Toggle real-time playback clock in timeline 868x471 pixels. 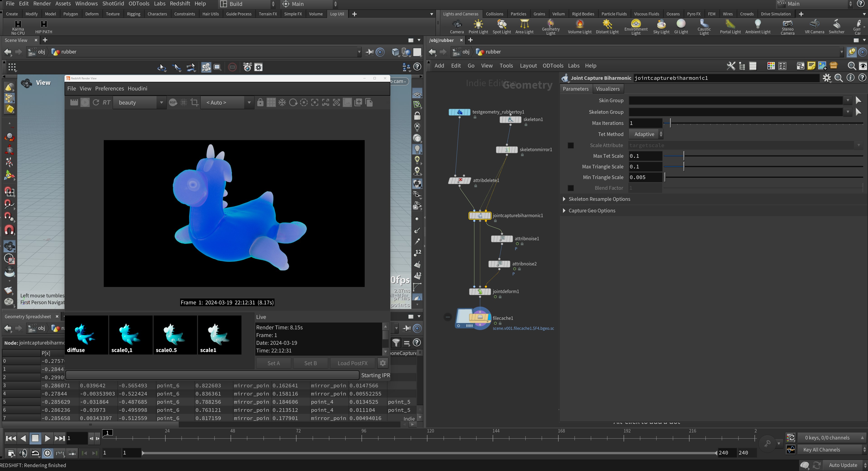(48, 454)
